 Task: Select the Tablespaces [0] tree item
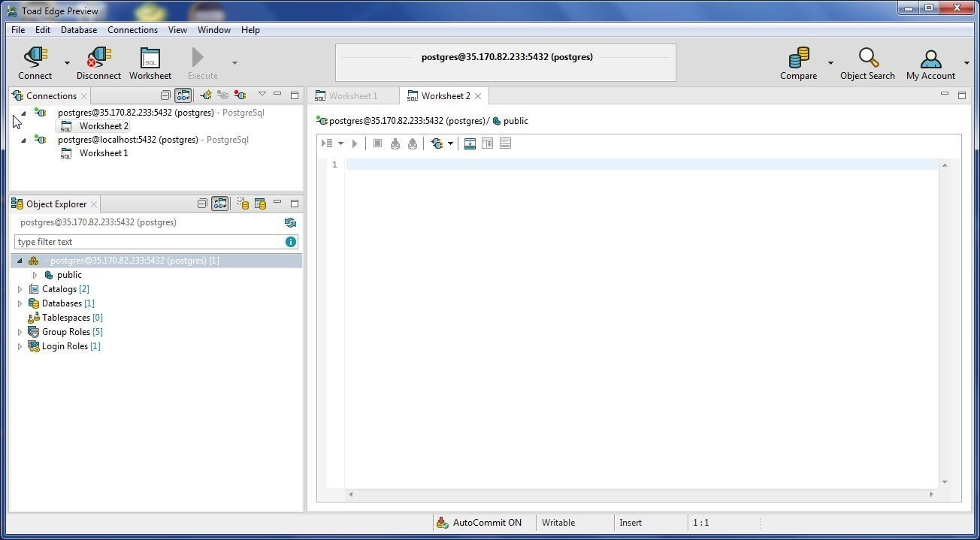[x=72, y=318]
